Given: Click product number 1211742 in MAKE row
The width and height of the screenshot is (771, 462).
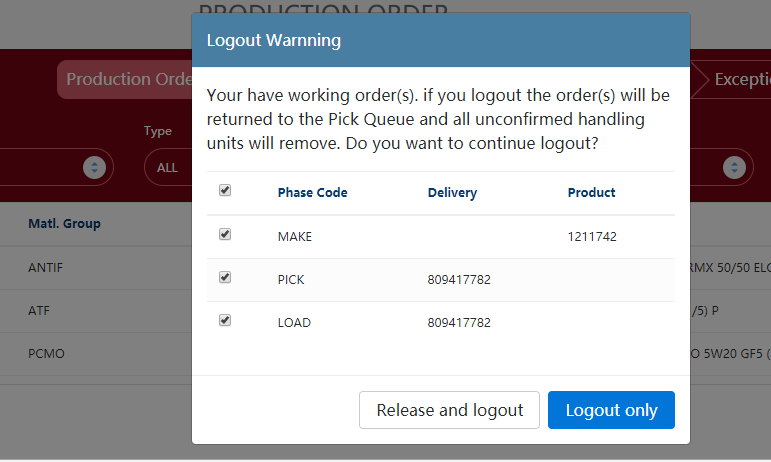Looking at the screenshot, I should coord(592,236).
